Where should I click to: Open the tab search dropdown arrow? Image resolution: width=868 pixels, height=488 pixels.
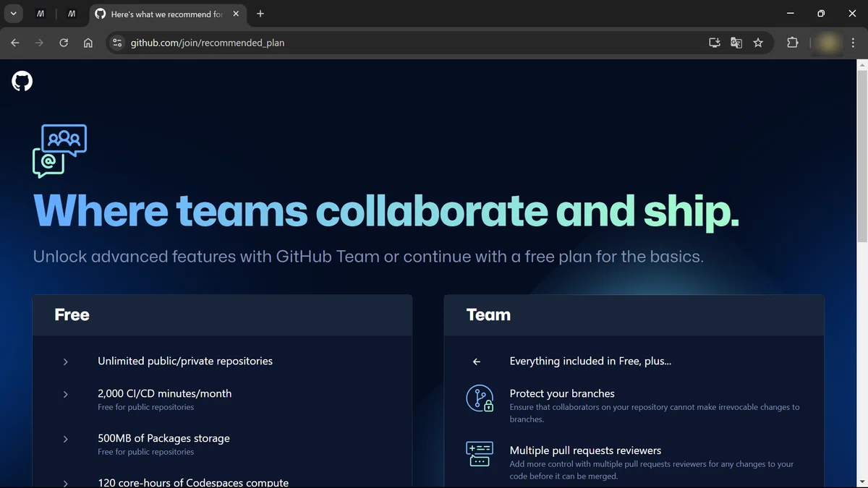click(x=13, y=14)
